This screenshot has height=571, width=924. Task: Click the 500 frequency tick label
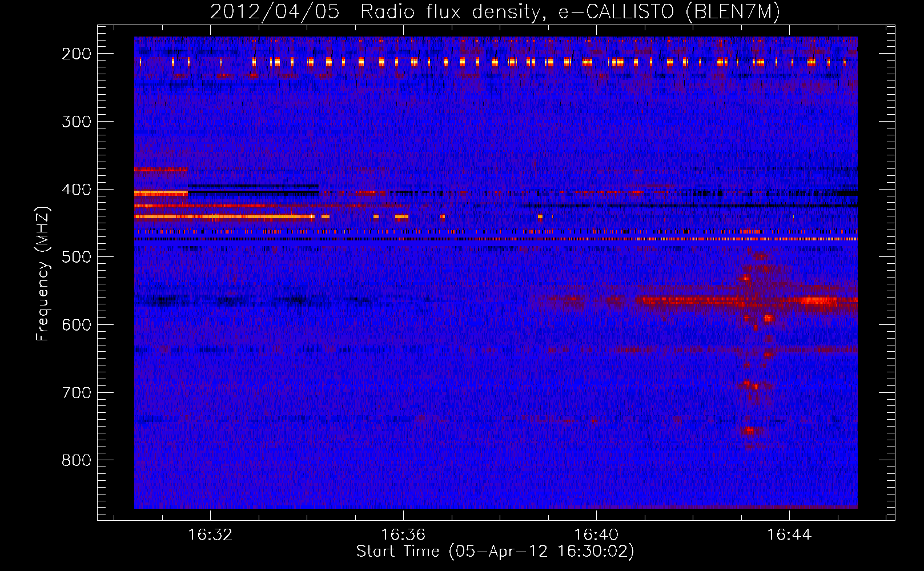tap(77, 257)
